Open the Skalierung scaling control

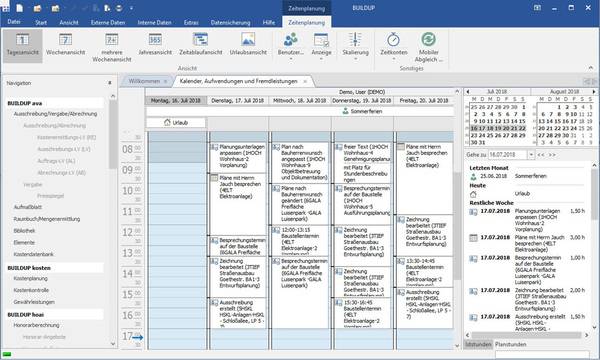[355, 45]
